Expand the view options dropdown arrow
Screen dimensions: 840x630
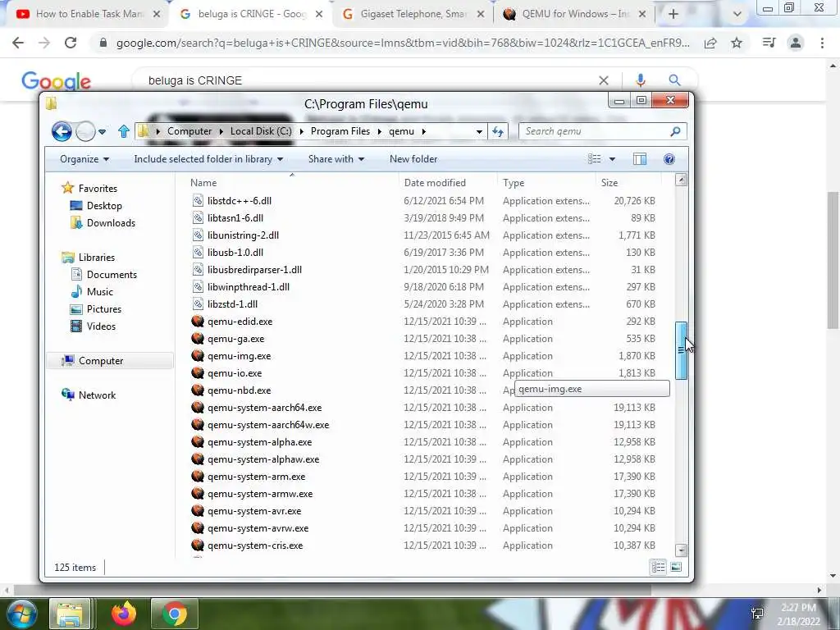612,159
